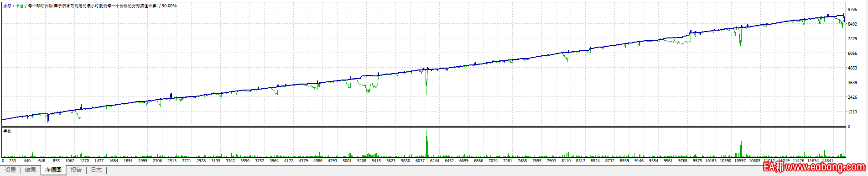Switch to the 日志 (Journal) tab
The image size is (868, 176).
pos(96,170)
